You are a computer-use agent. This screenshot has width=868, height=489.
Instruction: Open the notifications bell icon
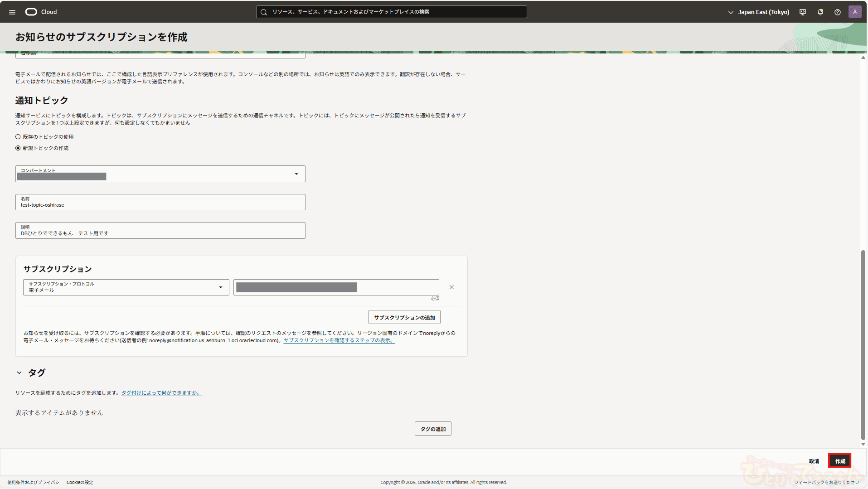coord(820,12)
